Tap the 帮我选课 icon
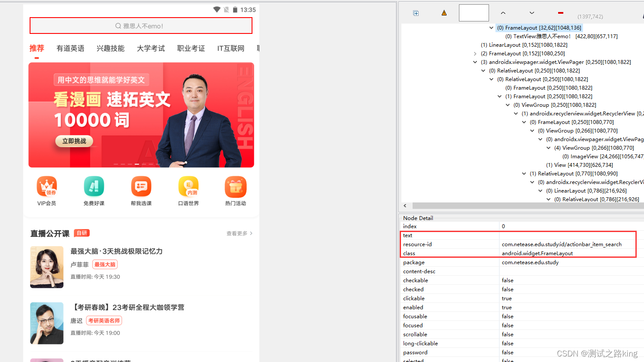 pyautogui.click(x=141, y=186)
